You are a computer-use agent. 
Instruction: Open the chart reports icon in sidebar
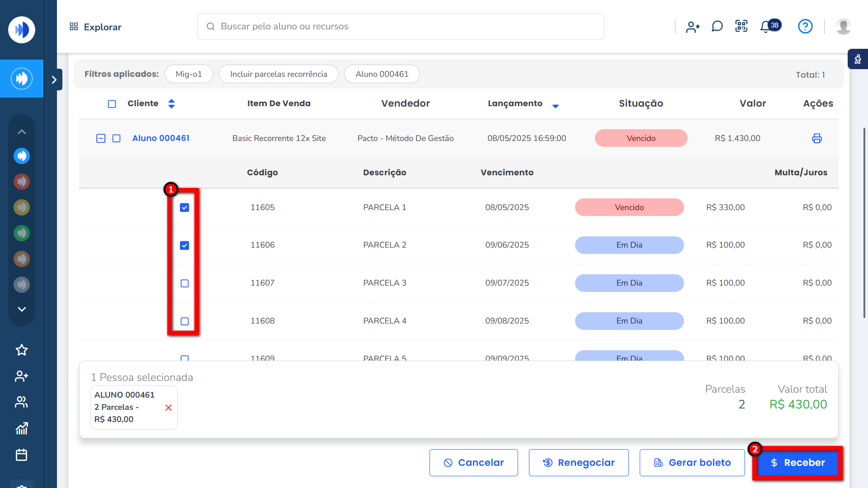tap(22, 428)
